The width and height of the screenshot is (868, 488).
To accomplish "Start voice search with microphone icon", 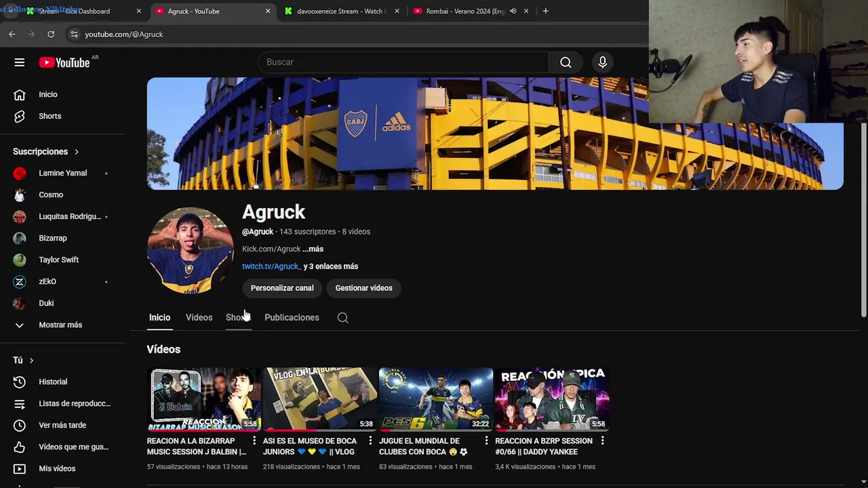I will (602, 62).
